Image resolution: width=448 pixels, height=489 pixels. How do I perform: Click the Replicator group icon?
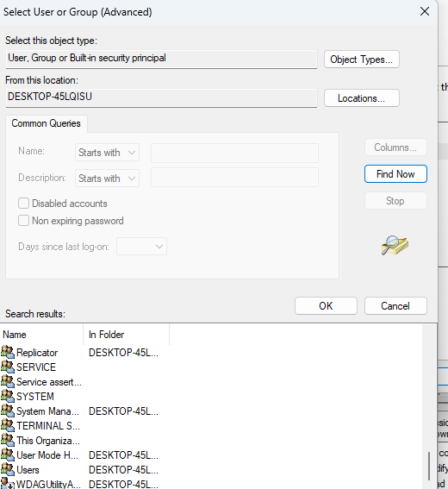8,352
